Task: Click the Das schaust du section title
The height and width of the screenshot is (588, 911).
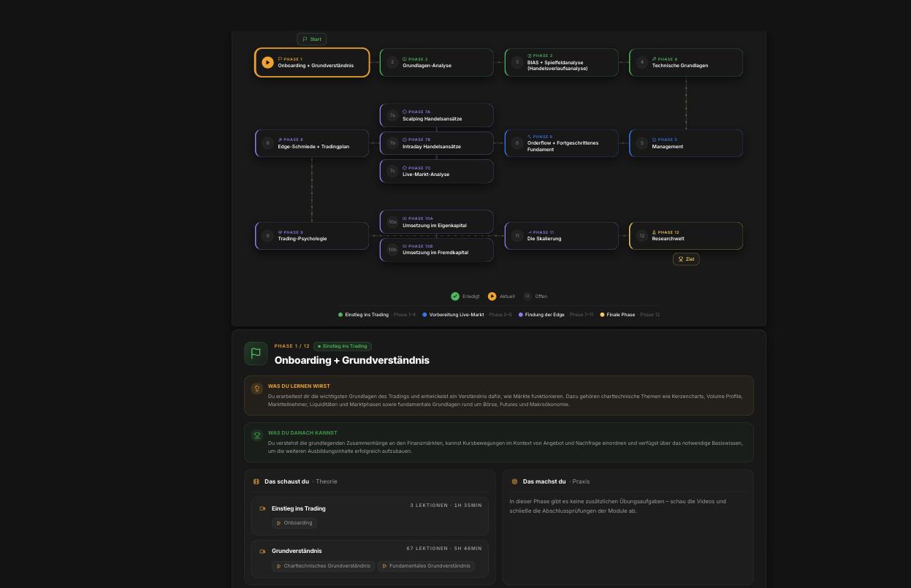Action: [286, 481]
